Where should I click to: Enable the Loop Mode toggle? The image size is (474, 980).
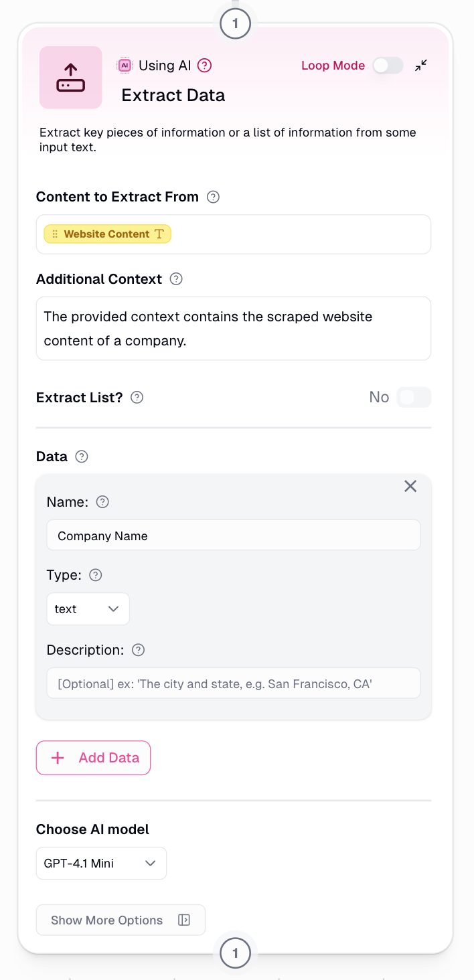(x=388, y=66)
